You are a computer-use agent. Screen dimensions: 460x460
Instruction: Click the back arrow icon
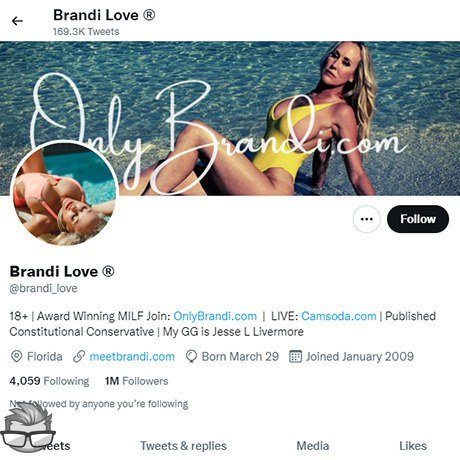pos(17,21)
